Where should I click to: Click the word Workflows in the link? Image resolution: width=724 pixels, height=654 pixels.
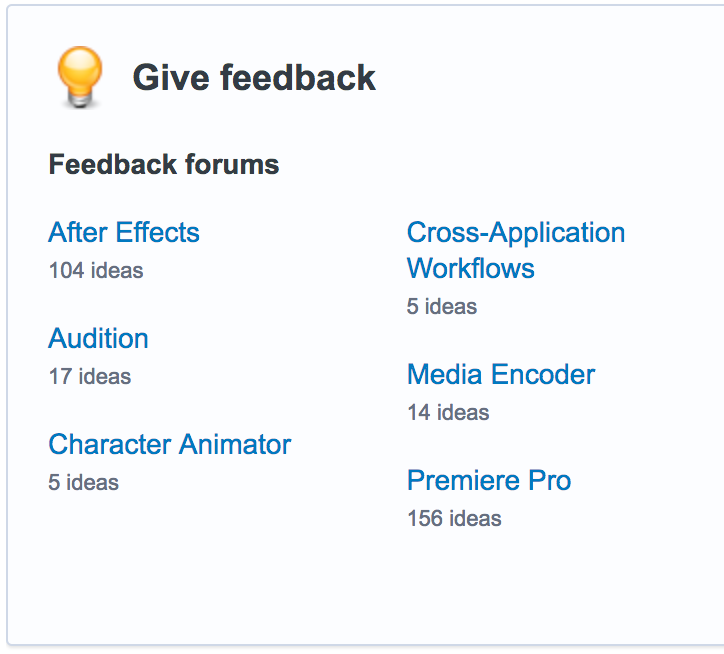coord(471,268)
